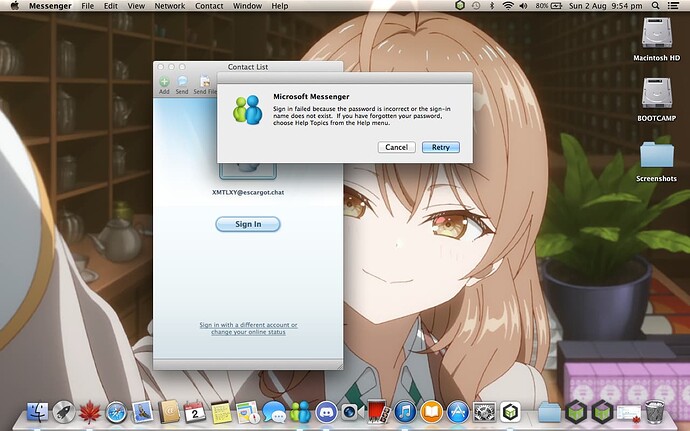Viewport: 690px width, 431px height.
Task: Open the Screenshots folder on desktop
Action: pyautogui.click(x=656, y=161)
